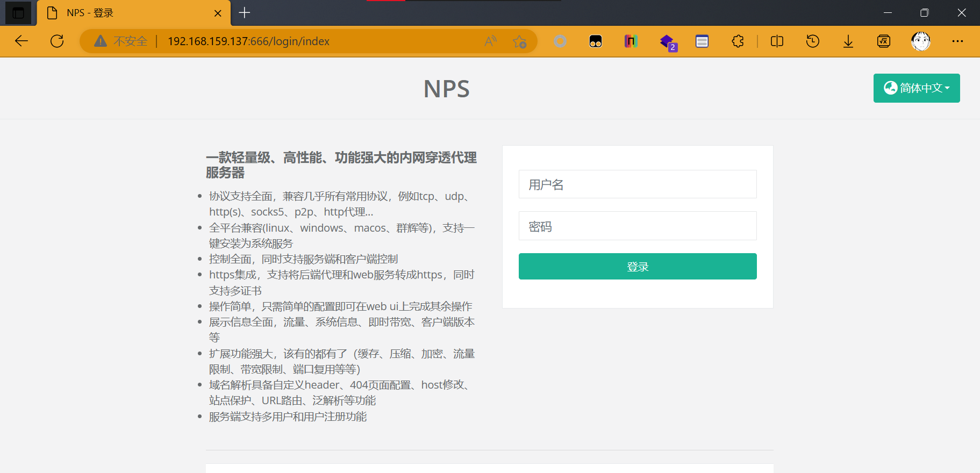
Task: Click the not-secure warning triangle icon
Action: click(x=101, y=41)
